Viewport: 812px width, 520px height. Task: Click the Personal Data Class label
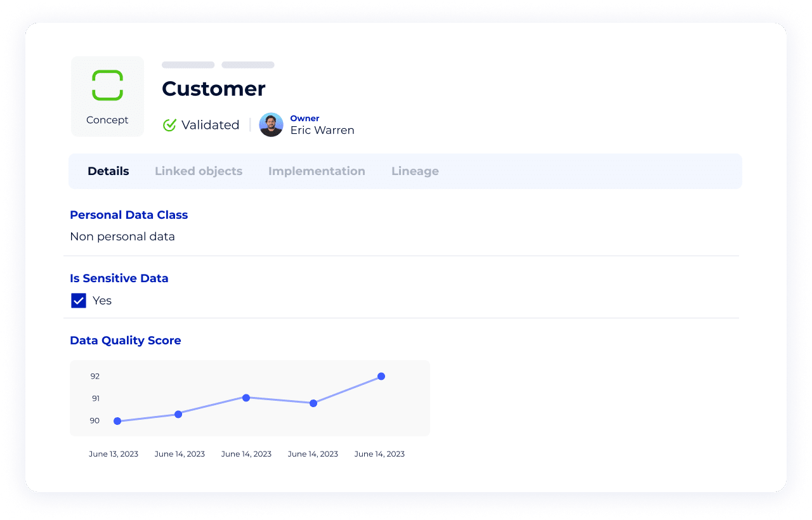[x=129, y=215]
